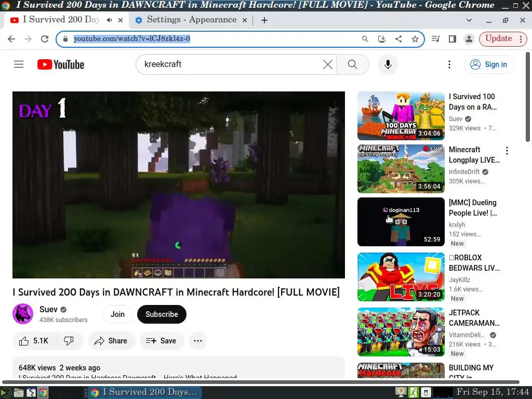Open Minecraft Longplay LIVE thumbnail
Viewport: 532px width, 399px height.
pos(401,169)
